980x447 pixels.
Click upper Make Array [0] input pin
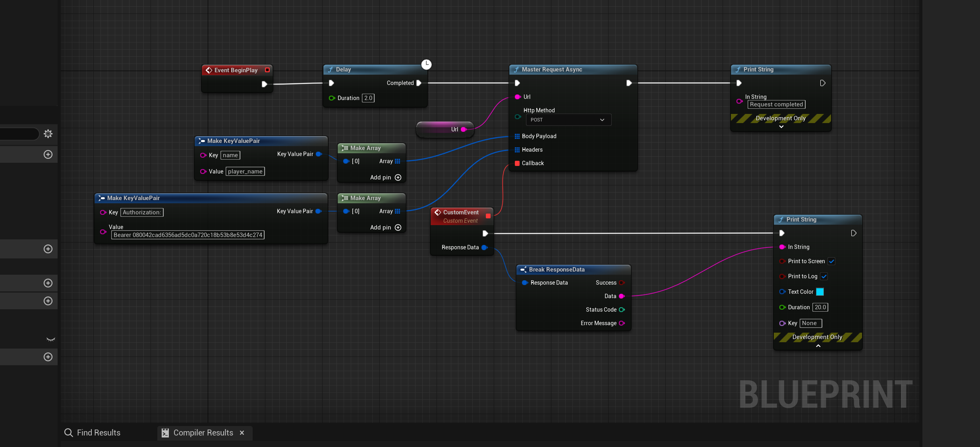346,161
